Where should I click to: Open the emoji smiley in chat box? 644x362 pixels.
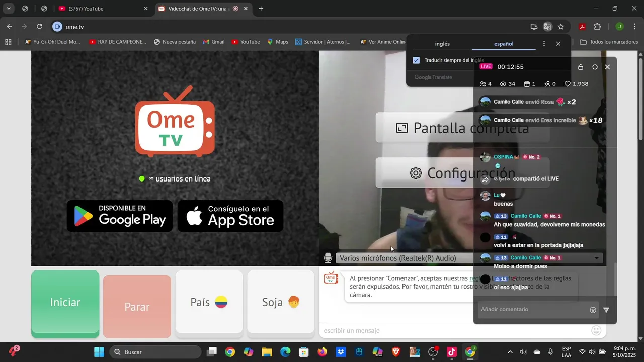[x=596, y=330]
